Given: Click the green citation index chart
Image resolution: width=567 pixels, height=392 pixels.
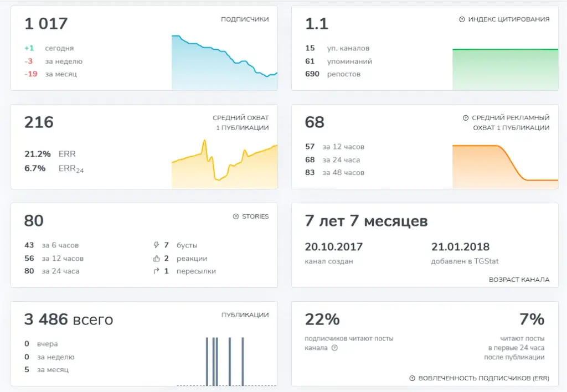Looking at the screenshot, I should pos(505,69).
